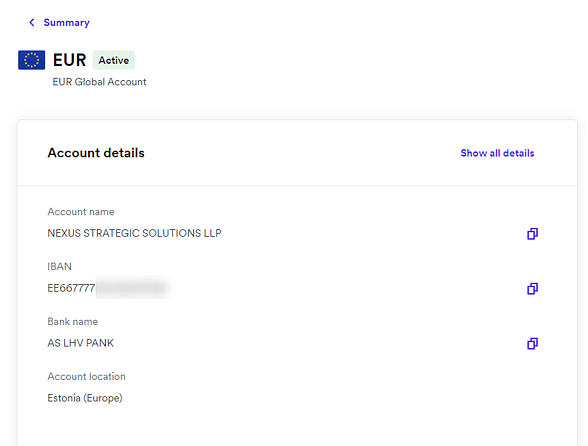The width and height of the screenshot is (588, 446).
Task: Click the blurred portion of the IBAN
Action: [x=131, y=288]
